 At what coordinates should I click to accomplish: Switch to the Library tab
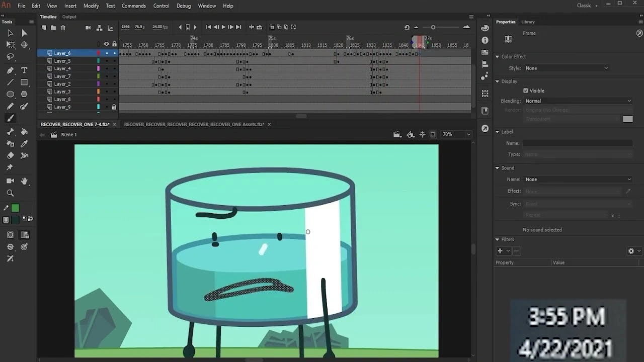(528, 22)
